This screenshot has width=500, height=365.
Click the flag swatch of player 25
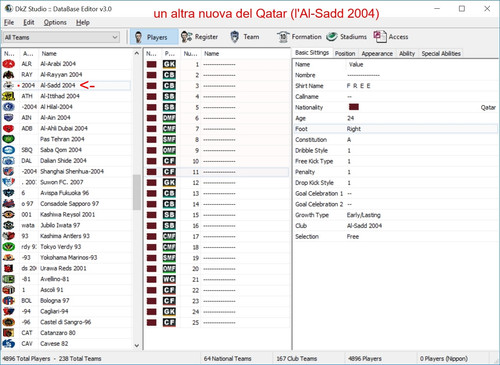pos(151,323)
